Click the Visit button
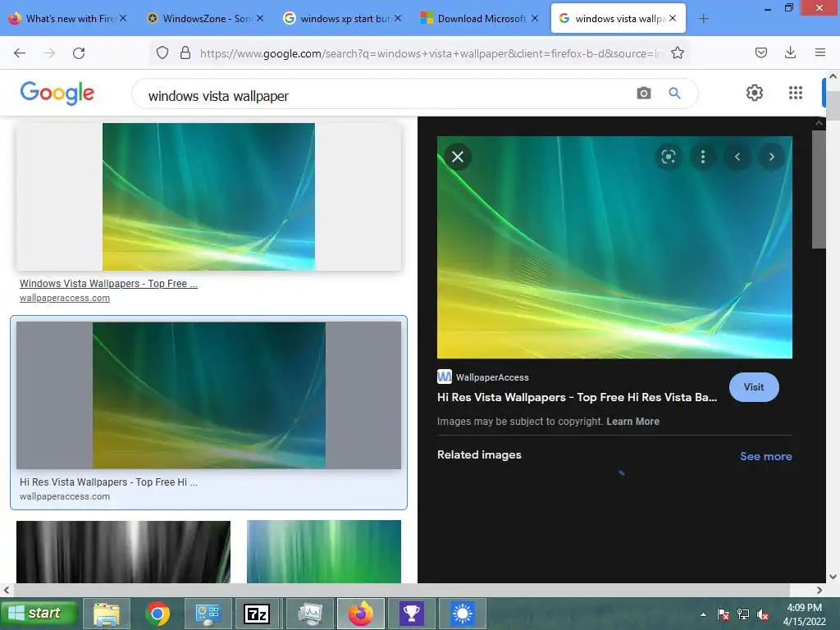The width and height of the screenshot is (840, 630). (754, 387)
